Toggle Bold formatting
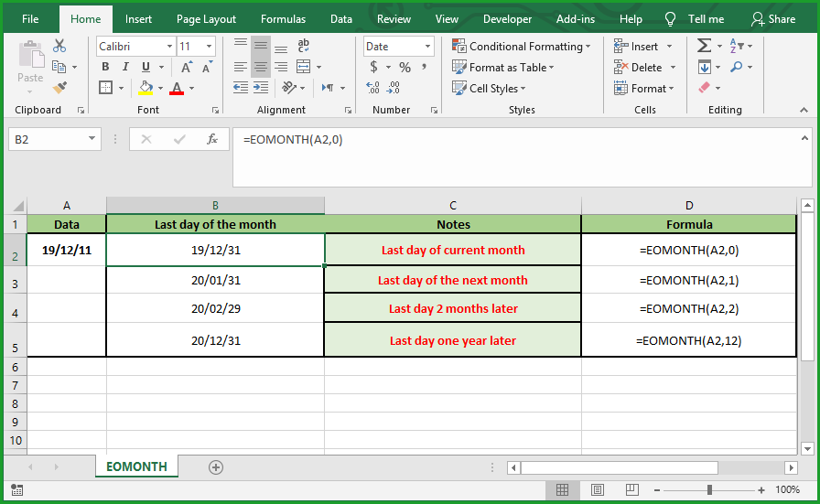Viewport: 820px width, 504px height. (105, 67)
